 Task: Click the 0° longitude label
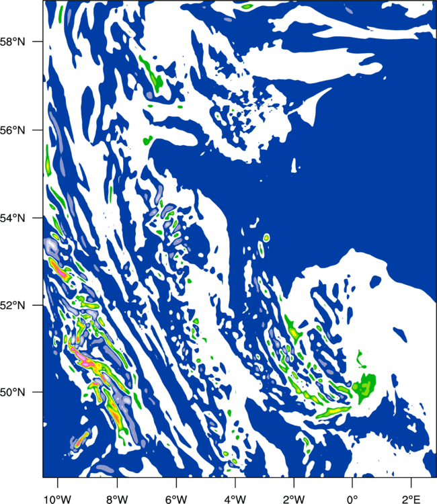click(352, 499)
